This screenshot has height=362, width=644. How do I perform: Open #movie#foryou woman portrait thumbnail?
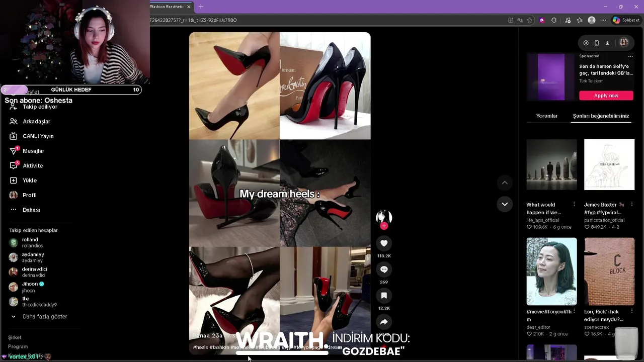coord(551,271)
